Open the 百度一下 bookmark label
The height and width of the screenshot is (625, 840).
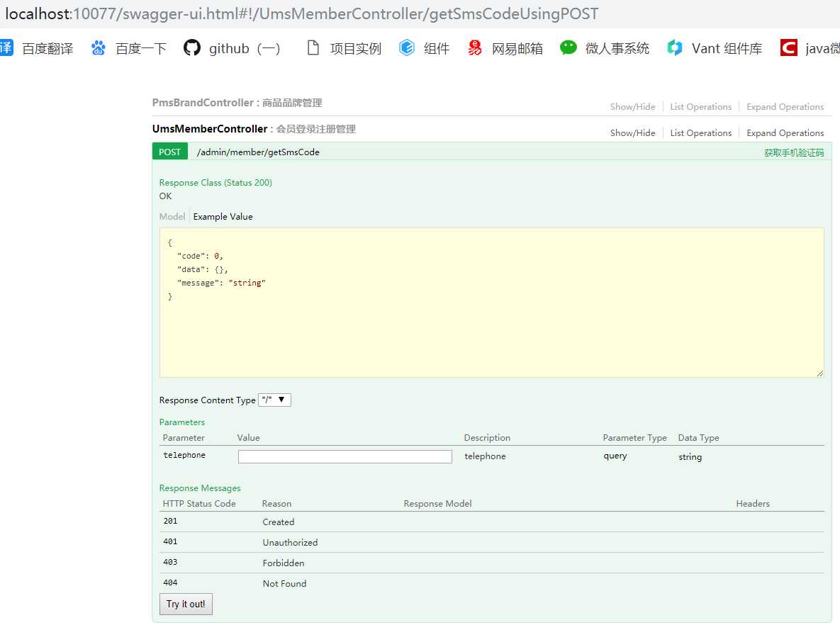tap(141, 49)
